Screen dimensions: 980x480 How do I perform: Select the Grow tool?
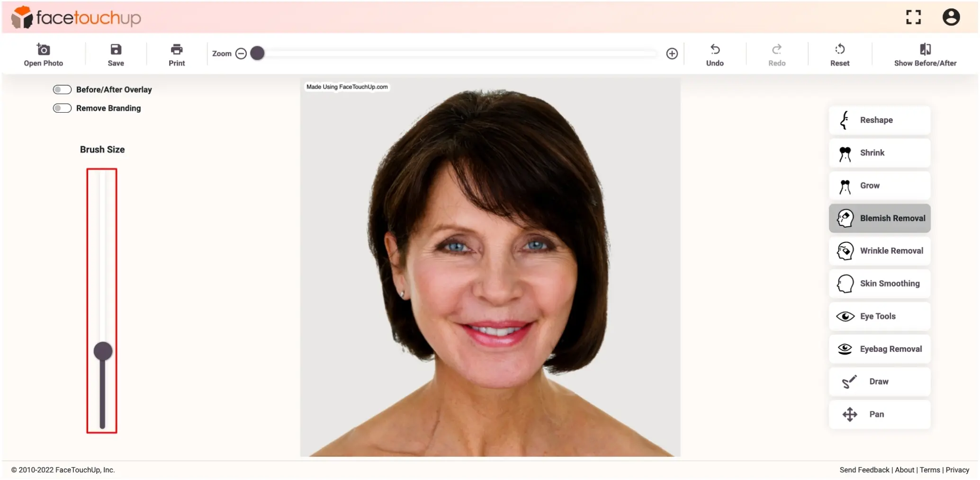click(x=879, y=185)
